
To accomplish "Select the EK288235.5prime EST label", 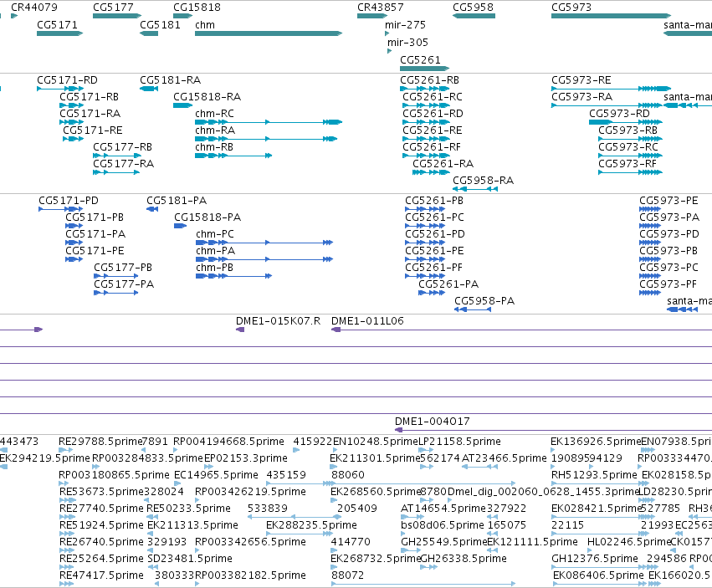I will point(311,525).
